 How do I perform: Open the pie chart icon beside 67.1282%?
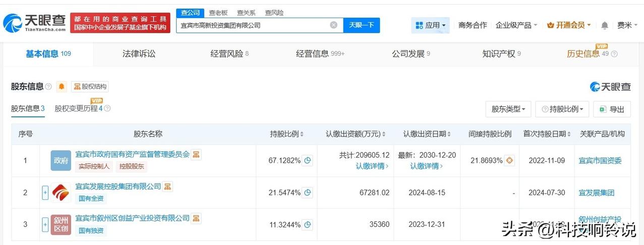(308, 161)
